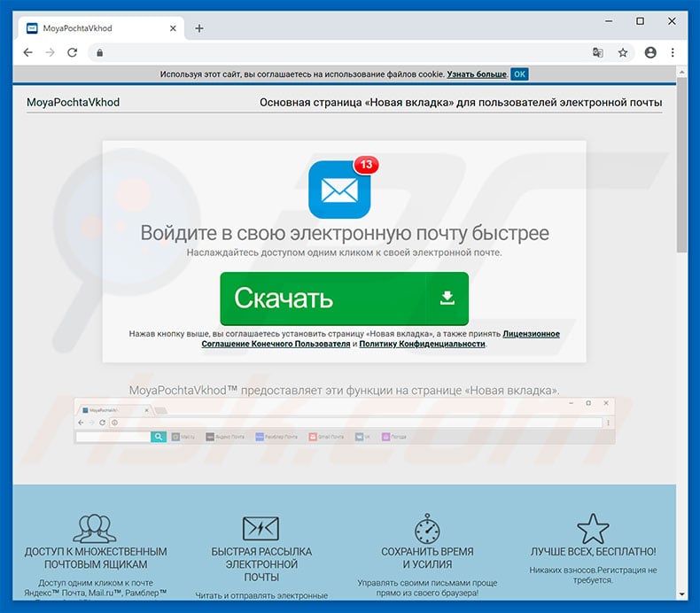Click the padlock site info icon
700x613 pixels.
click(99, 52)
